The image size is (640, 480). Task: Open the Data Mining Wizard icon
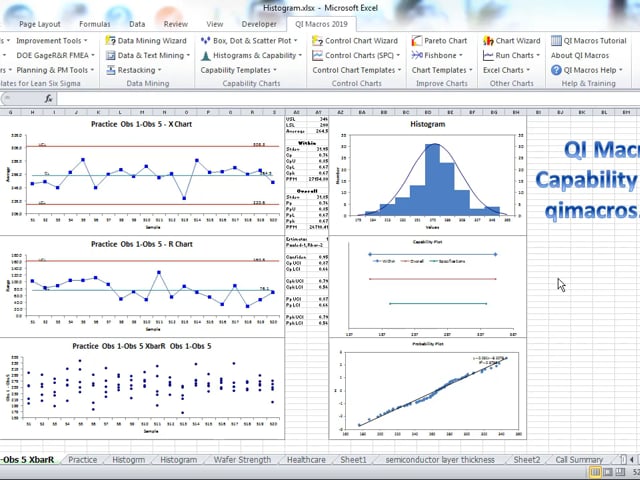tap(111, 40)
